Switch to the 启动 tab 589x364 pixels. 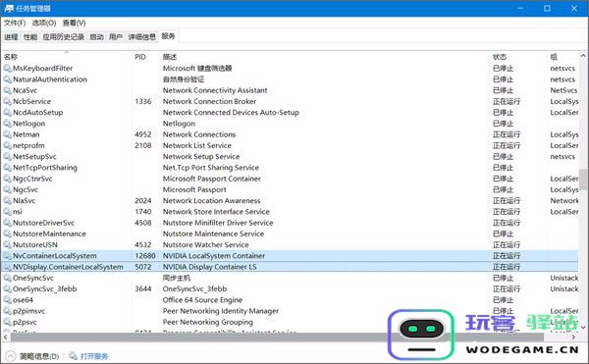click(x=96, y=36)
